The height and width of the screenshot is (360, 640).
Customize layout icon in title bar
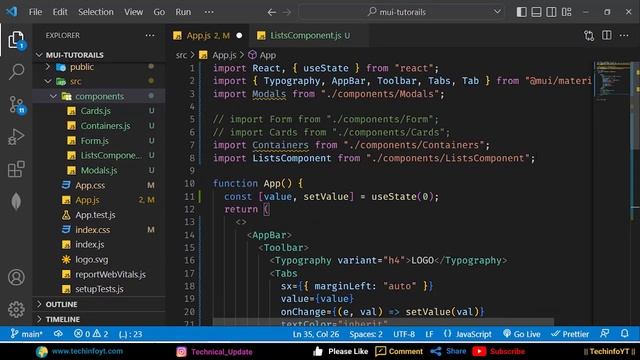coord(567,12)
